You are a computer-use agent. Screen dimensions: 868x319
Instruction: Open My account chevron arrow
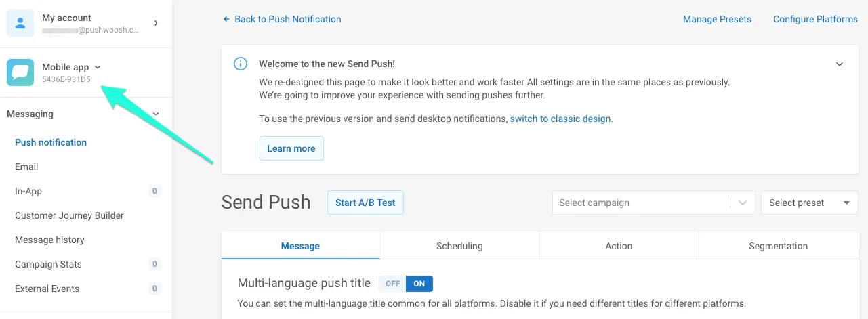tap(156, 23)
